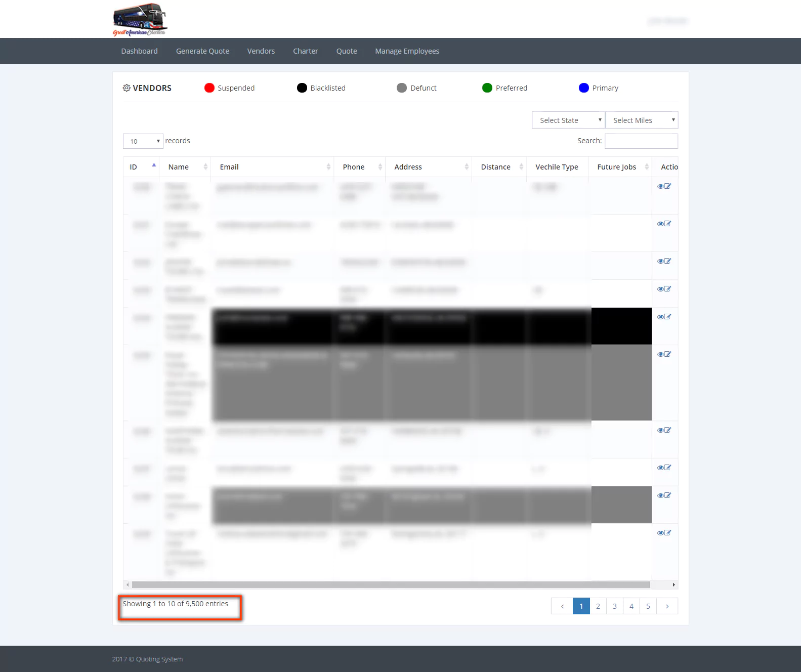The height and width of the screenshot is (672, 801).
Task: View the black blacklisted vendor row
Action: click(x=660, y=317)
